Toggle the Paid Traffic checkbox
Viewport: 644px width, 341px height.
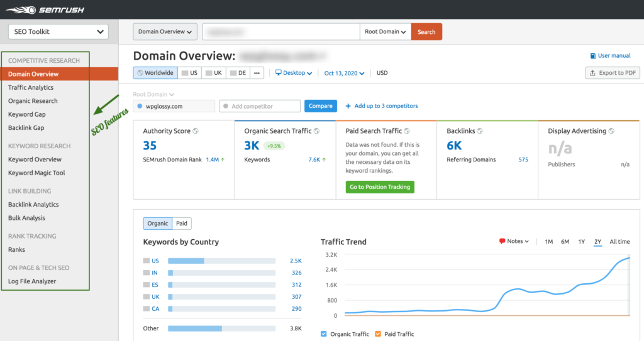378,333
